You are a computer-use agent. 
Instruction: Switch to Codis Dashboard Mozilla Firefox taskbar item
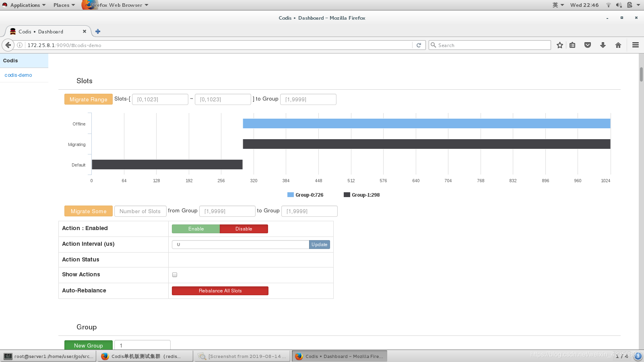coord(339,356)
